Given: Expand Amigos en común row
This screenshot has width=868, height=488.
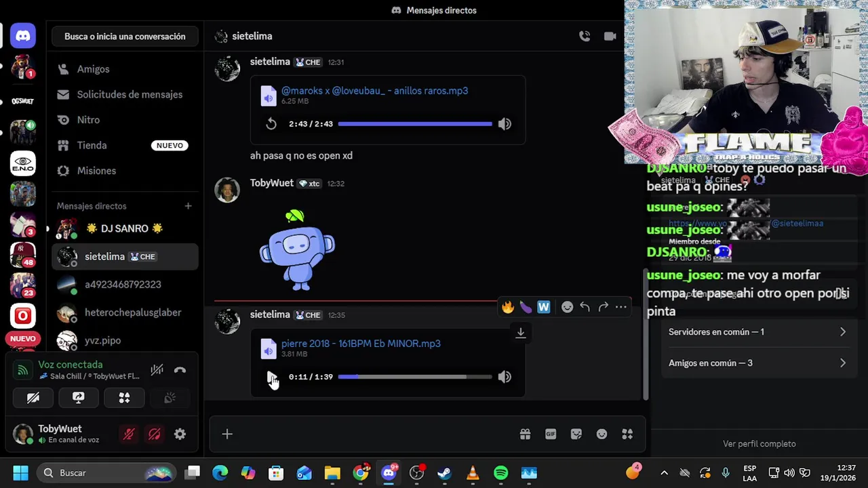Looking at the screenshot, I should point(757,363).
